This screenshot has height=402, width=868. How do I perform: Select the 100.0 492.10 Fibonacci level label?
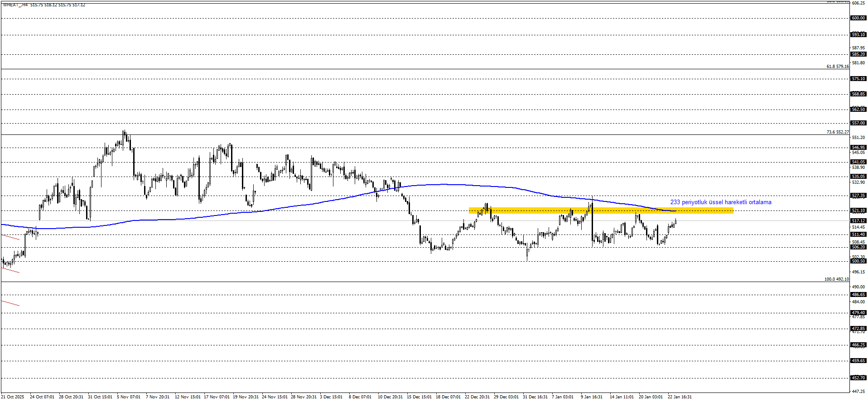(836, 279)
